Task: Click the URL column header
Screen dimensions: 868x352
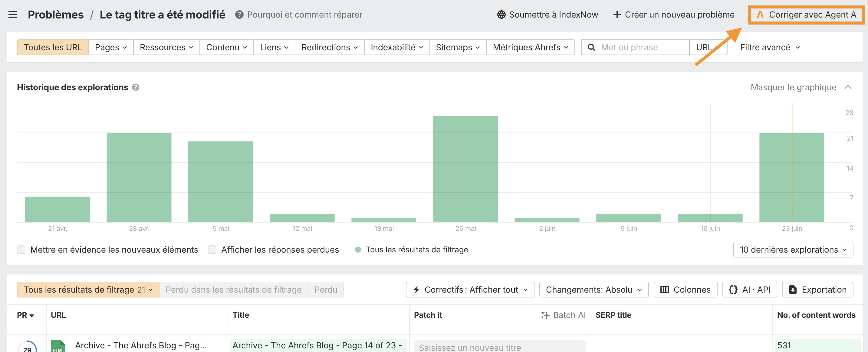Action: pyautogui.click(x=58, y=315)
